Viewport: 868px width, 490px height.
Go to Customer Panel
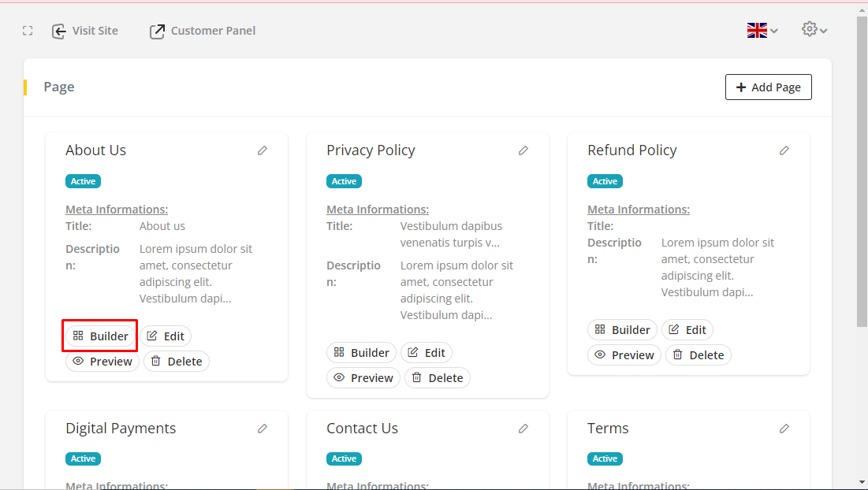coord(203,31)
